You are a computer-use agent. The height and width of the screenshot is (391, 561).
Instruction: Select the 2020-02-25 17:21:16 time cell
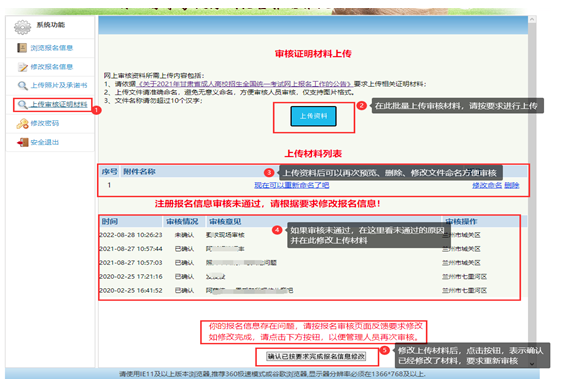click(x=131, y=277)
